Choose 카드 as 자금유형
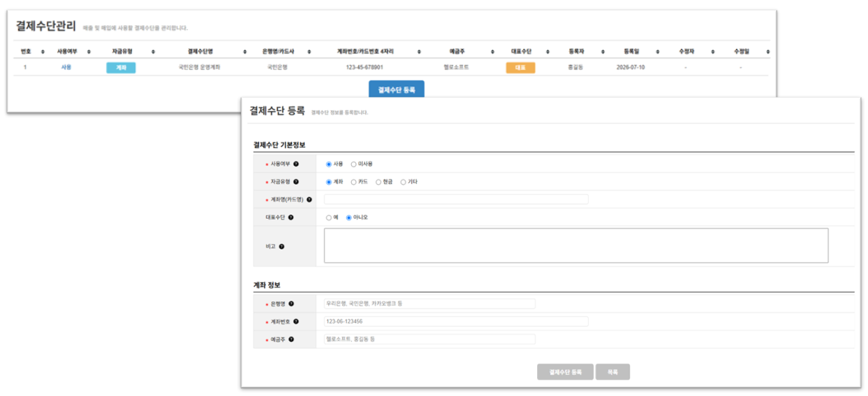The height and width of the screenshot is (396, 868). (x=354, y=181)
